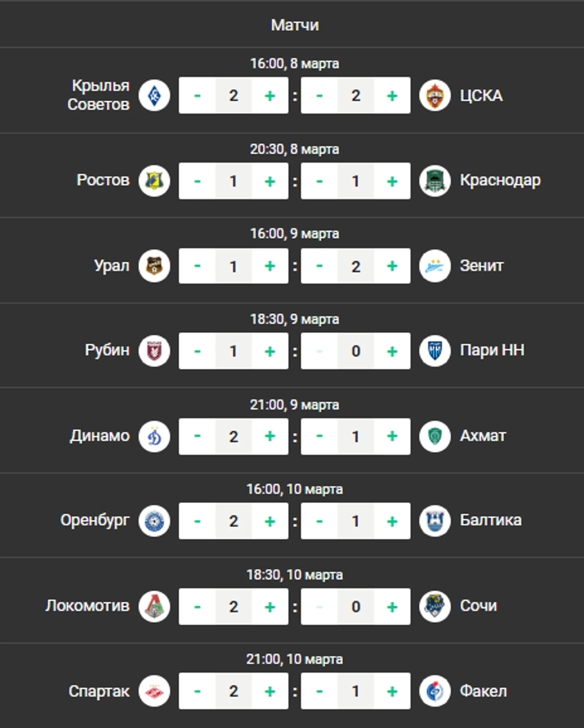Decrease CSKA score with minus
The width and height of the screenshot is (584, 728).
(319, 95)
